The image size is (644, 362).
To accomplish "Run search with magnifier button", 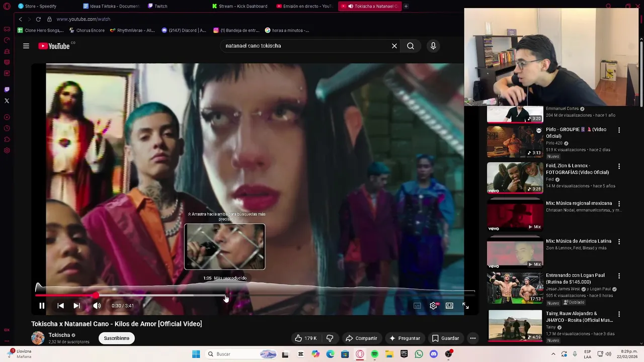I will (x=411, y=46).
